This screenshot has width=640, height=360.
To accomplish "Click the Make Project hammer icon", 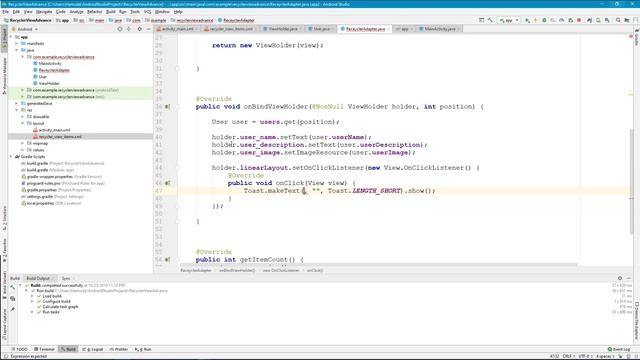I will tap(490, 20).
